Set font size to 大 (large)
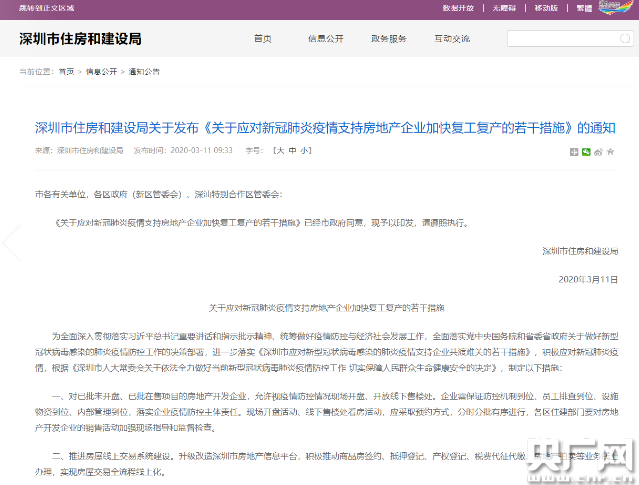This screenshot has height=485, width=639. click(280, 150)
